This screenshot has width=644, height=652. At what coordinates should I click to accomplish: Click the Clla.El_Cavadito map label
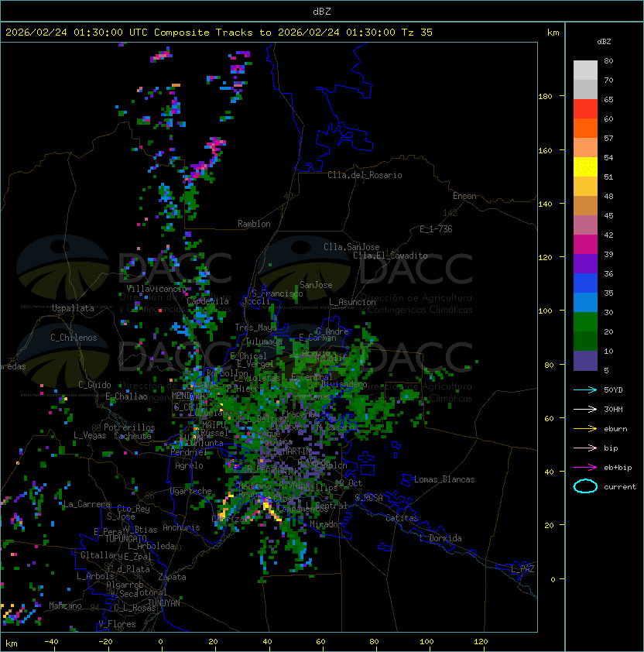[x=390, y=256]
